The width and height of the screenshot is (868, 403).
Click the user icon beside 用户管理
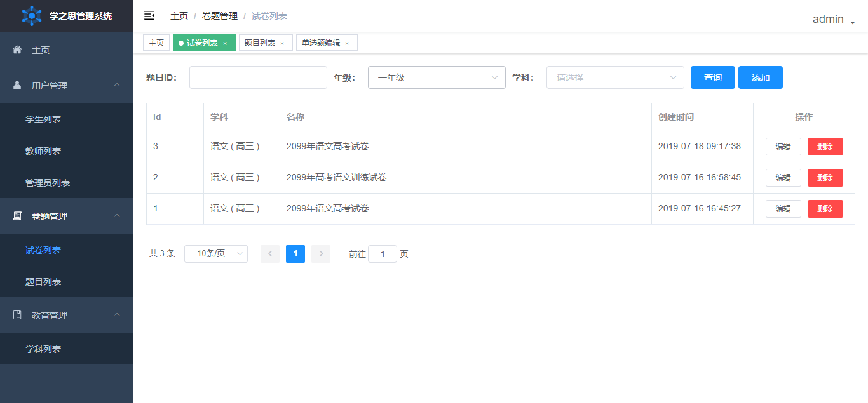point(17,85)
